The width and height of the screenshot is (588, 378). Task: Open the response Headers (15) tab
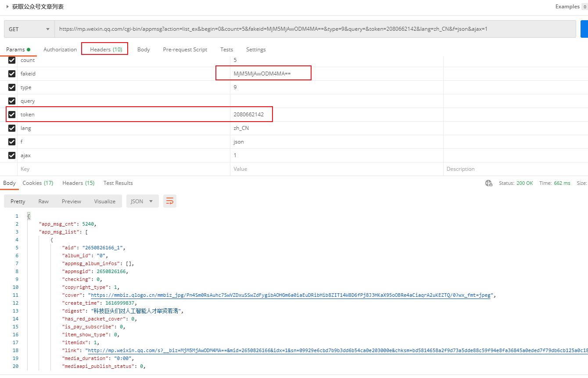pos(78,183)
